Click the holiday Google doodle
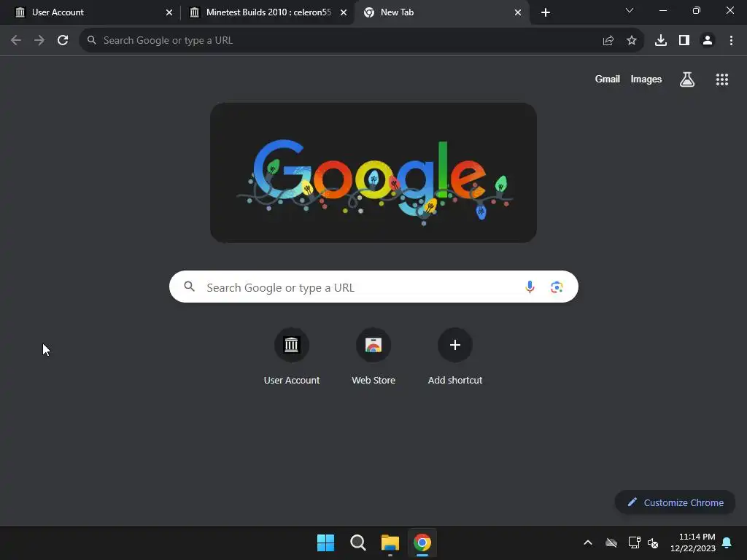The height and width of the screenshot is (560, 747). pos(373,173)
